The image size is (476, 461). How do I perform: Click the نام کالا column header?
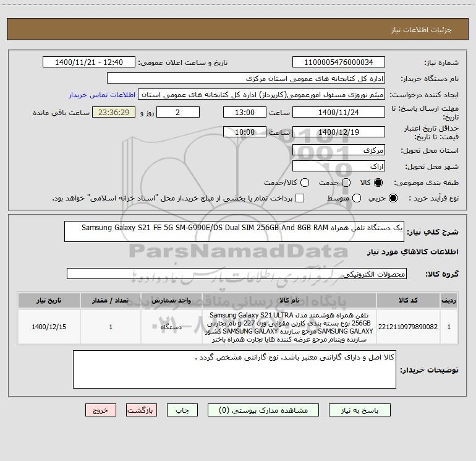click(x=289, y=300)
